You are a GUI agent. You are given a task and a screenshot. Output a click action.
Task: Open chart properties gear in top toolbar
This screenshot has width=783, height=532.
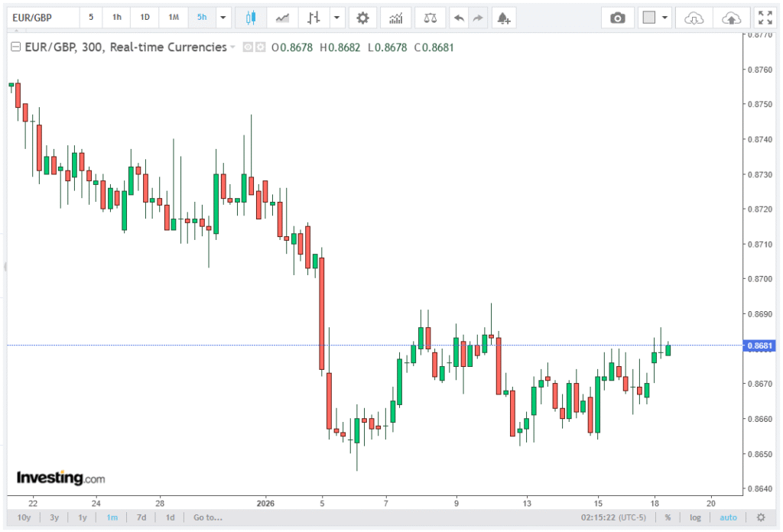(x=362, y=17)
